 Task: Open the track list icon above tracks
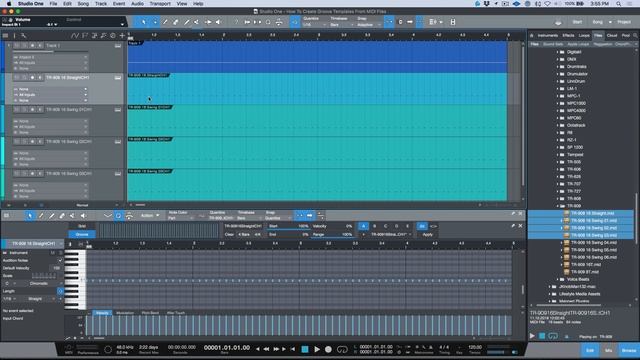tap(5, 36)
